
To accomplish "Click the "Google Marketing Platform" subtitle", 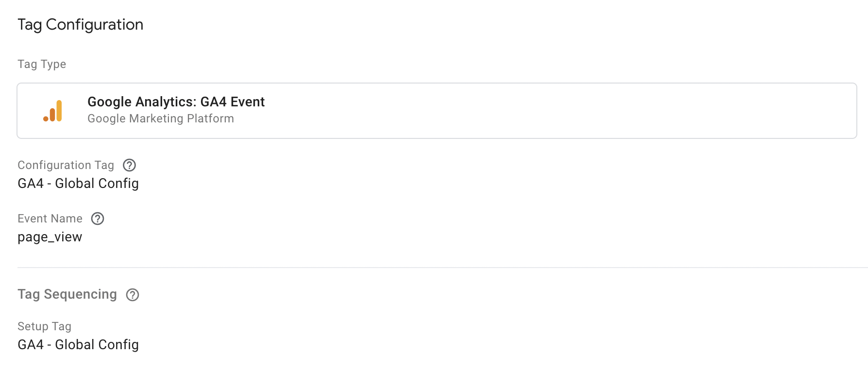I will point(160,118).
